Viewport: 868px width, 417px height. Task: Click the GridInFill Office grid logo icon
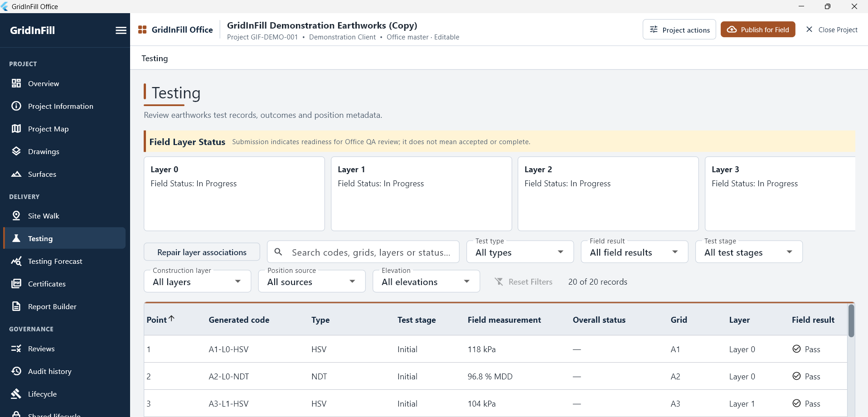click(x=142, y=29)
